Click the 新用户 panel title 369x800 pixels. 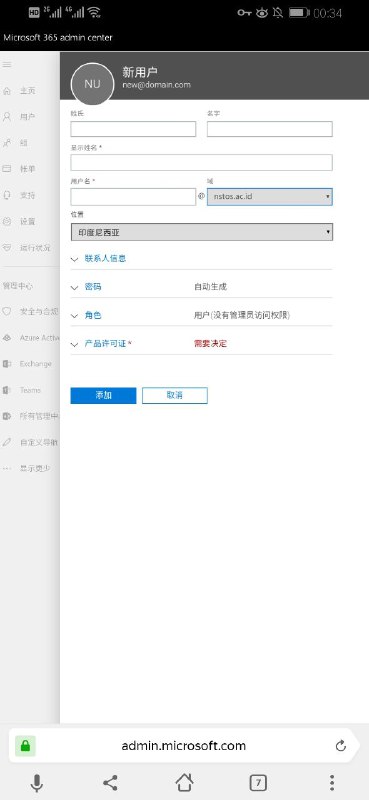pos(140,72)
